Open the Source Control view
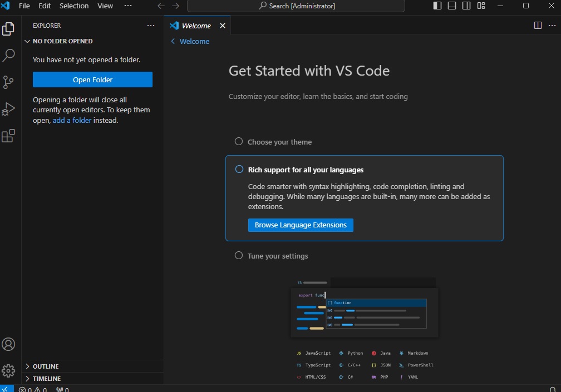Viewport: 561px width, 392px height. [8, 82]
